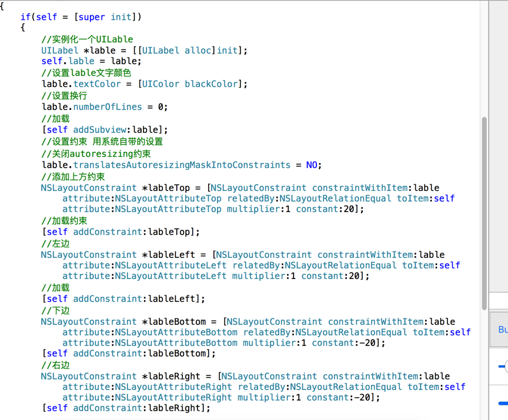The width and height of the screenshot is (508, 420).
Task: Click 'NSLayoutAttributeRight' followed by multiplier
Action: pos(173,398)
